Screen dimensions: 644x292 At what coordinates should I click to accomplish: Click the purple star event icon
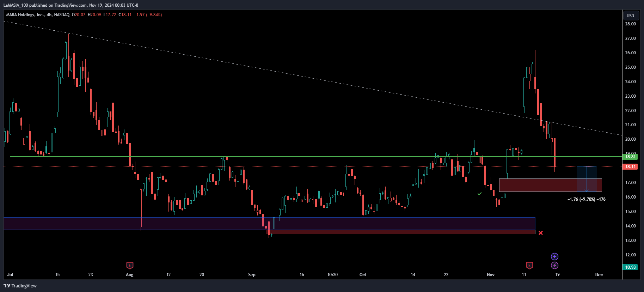[x=554, y=256]
